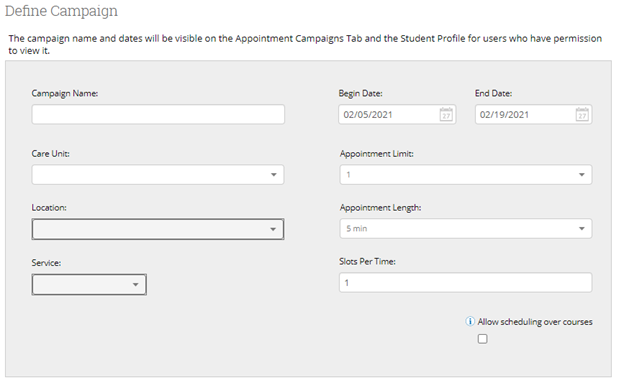Viewport: 624px width, 388px height.
Task: Click the Service label
Action: click(46, 263)
